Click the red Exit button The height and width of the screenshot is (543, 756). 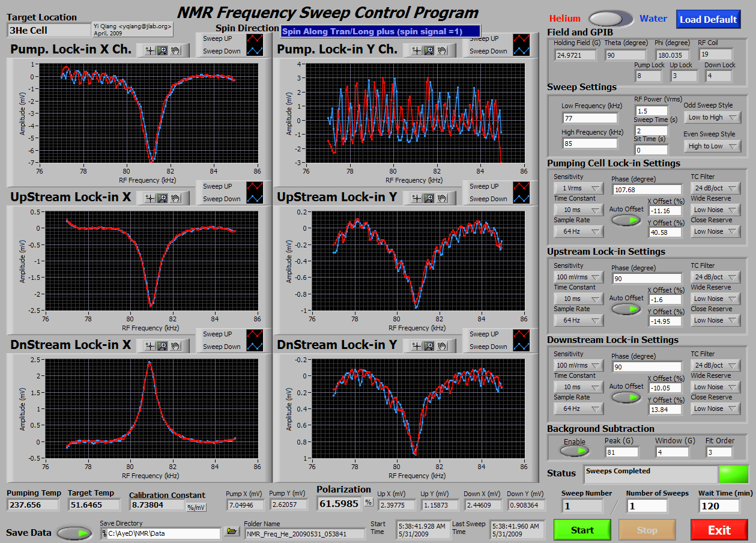(x=719, y=530)
